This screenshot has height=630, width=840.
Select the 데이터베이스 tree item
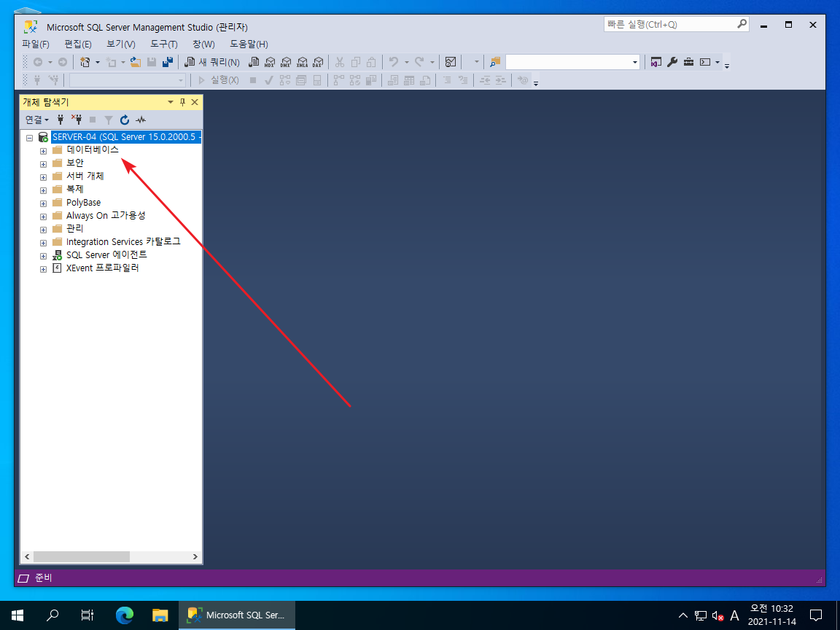coord(92,149)
